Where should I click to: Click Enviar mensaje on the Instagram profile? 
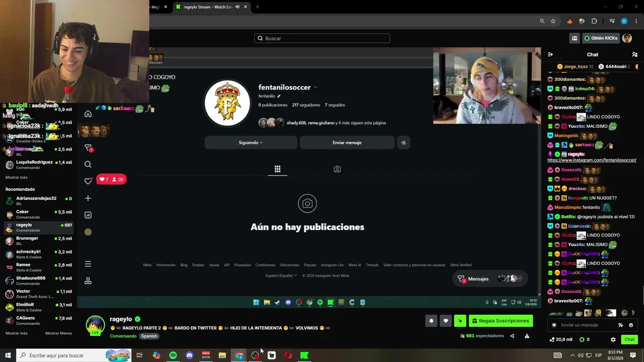[x=347, y=143]
